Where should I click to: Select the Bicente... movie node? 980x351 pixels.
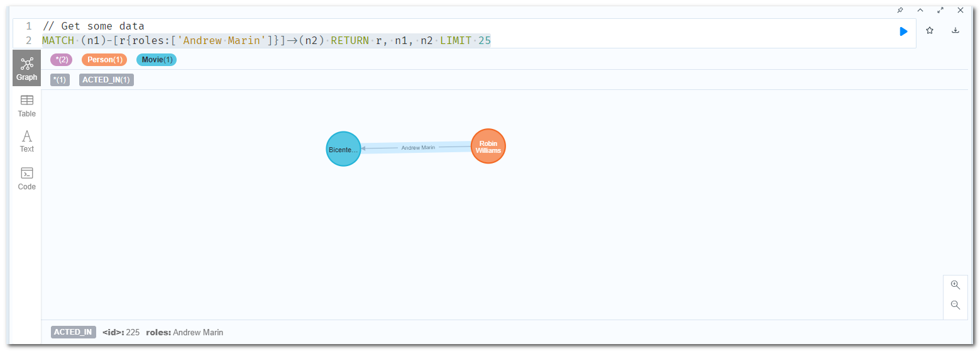(343, 149)
